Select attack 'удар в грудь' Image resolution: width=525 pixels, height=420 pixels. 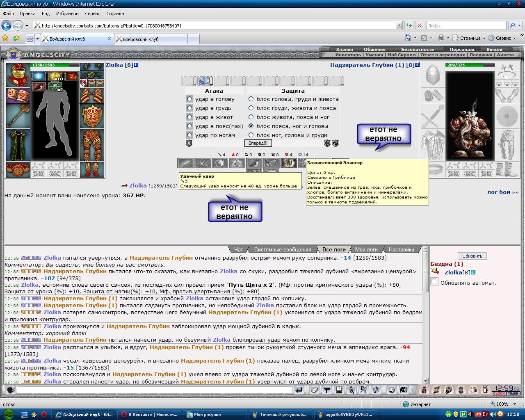(189, 108)
